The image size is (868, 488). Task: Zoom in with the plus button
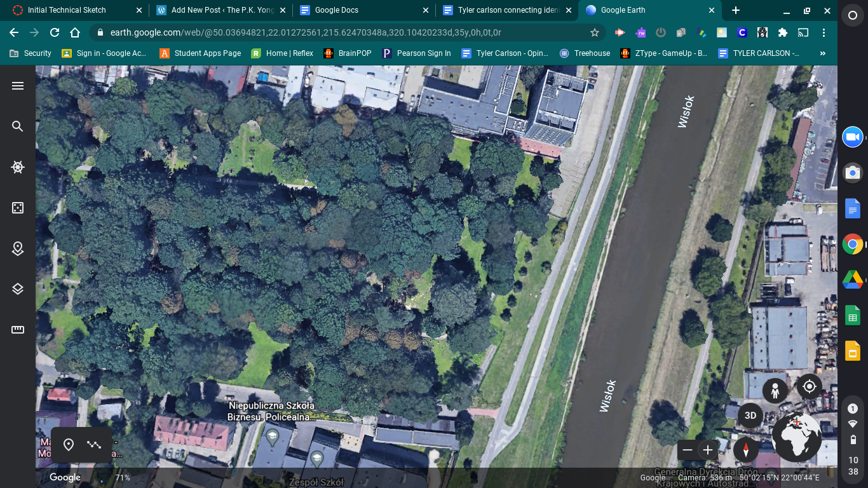pyautogui.click(x=707, y=450)
